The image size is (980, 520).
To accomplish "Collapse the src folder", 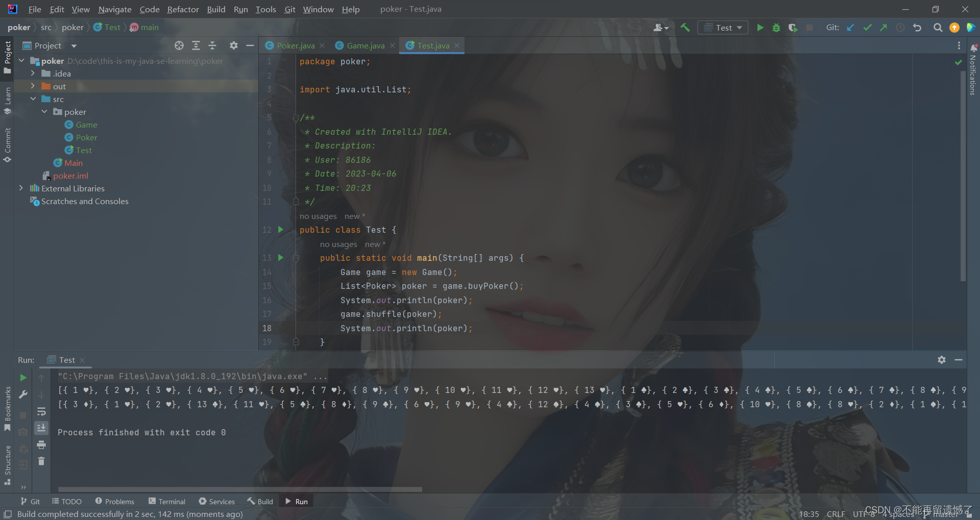I will tap(33, 99).
